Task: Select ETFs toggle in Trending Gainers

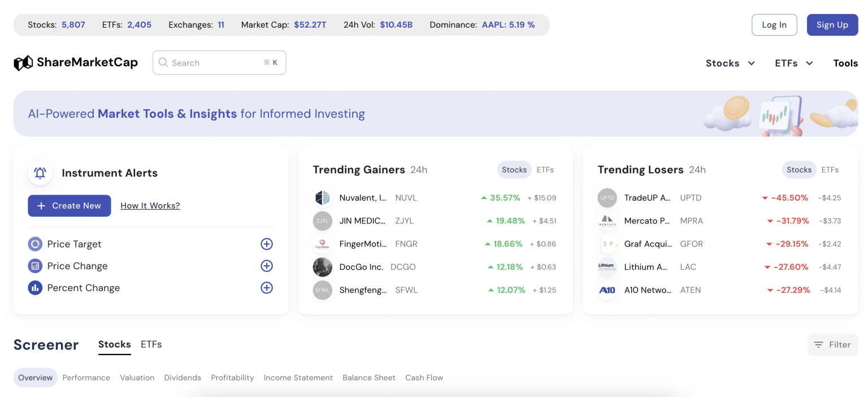Action: pos(546,170)
